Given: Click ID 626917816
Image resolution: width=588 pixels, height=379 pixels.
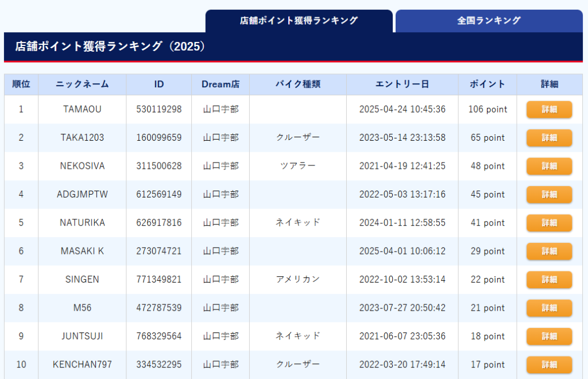Looking at the screenshot, I should (x=159, y=223).
